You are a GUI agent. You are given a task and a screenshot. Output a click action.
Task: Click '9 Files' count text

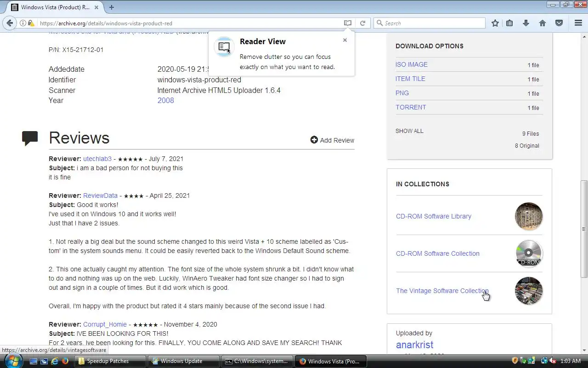coord(531,134)
